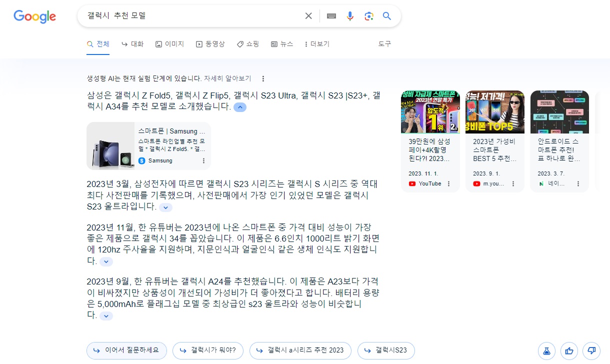The image size is (610, 364).
Task: Give thumbs down feedback
Action: click(592, 350)
